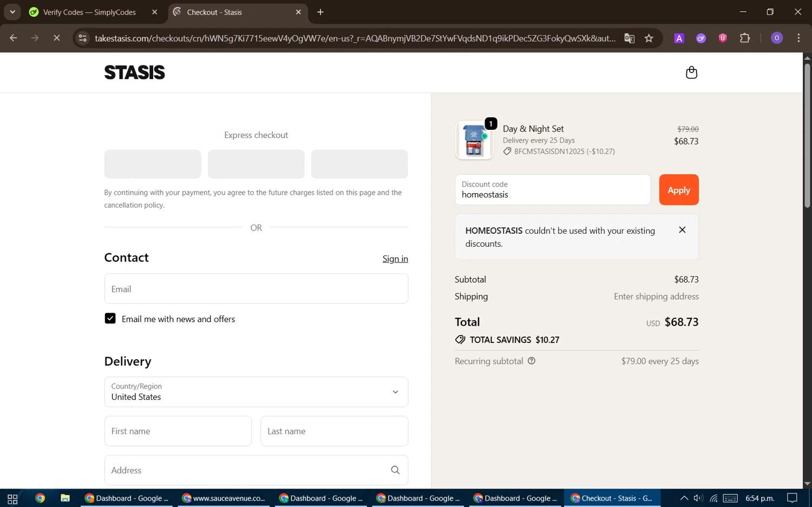Click the Address input field
Viewport: 812px width, 507px height.
tap(256, 470)
